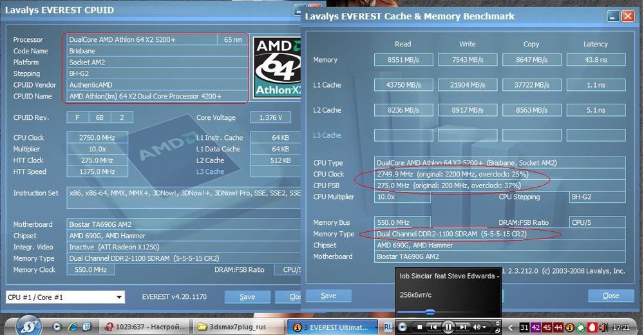644x335 pixels.
Task: Move the media player seek slider
Action: point(430,312)
